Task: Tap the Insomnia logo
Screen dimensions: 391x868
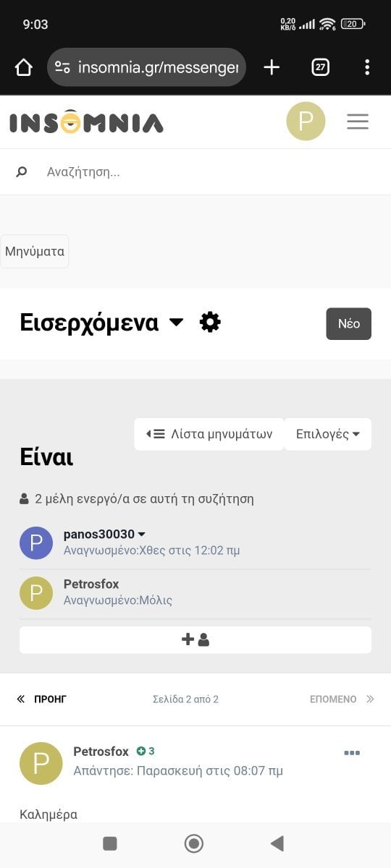Action: point(86,122)
